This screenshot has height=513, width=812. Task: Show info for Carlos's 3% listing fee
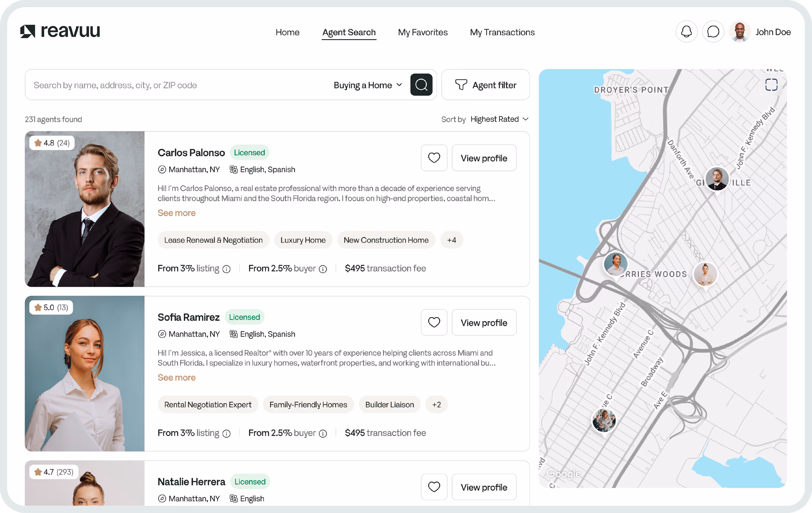tap(227, 269)
